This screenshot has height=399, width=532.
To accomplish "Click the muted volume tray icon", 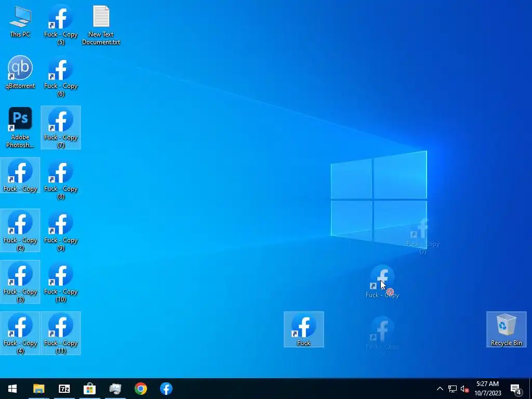I will (x=464, y=389).
